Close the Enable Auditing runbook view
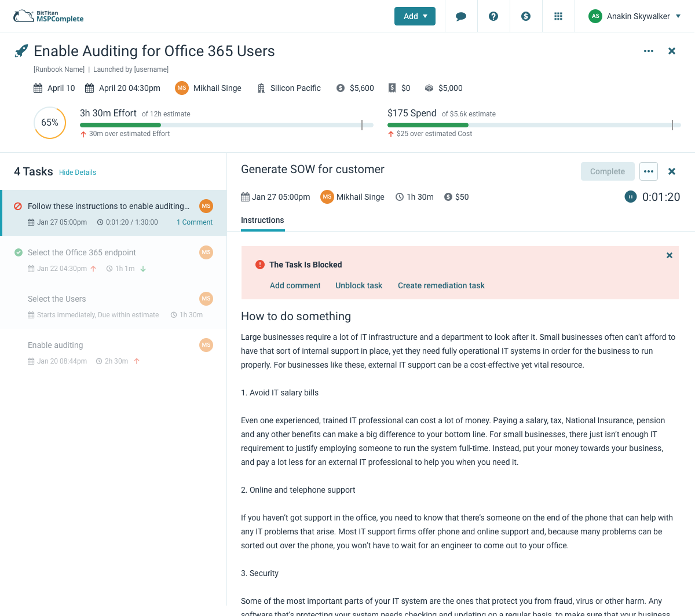This screenshot has height=616, width=695. (x=672, y=51)
